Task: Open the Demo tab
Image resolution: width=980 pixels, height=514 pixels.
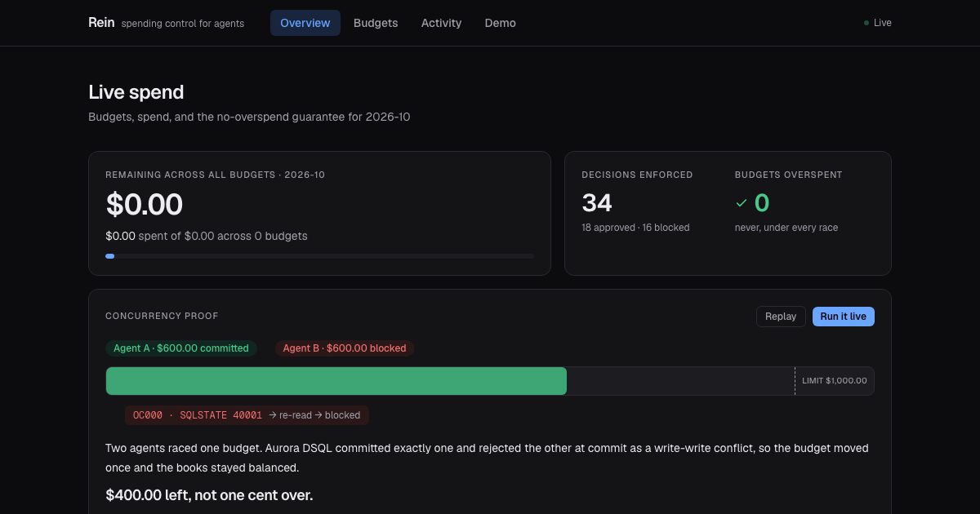Action: pyautogui.click(x=500, y=23)
